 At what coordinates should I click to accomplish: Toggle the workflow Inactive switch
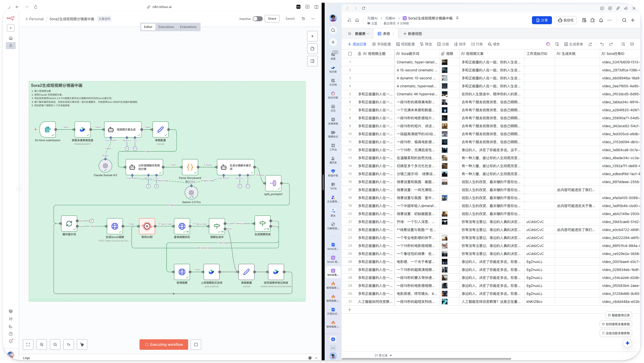258,19
